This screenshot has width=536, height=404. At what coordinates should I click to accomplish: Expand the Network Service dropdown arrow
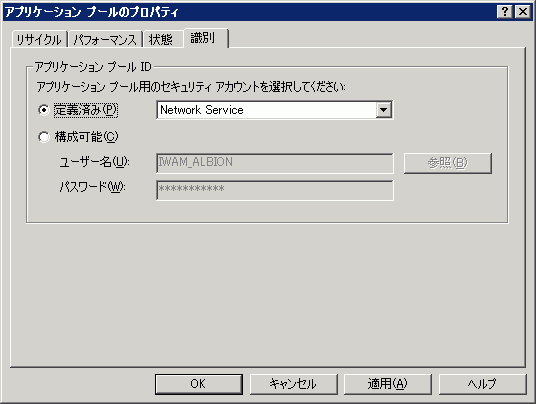[384, 110]
